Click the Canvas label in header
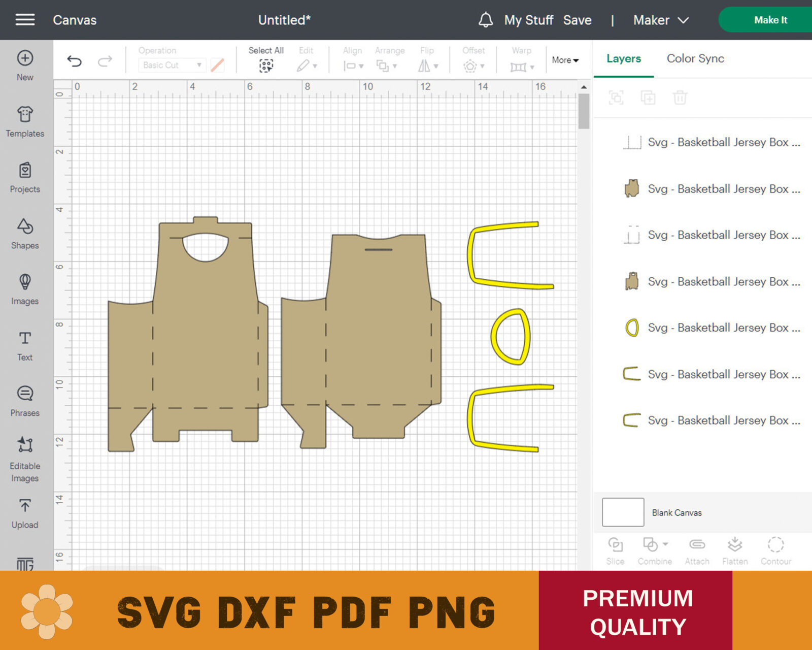The height and width of the screenshot is (650, 812). (75, 20)
